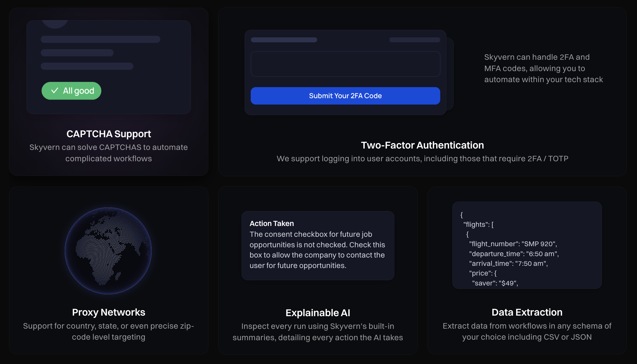The width and height of the screenshot is (637, 364).
Task: Select the Two-Factor Authentication heading
Action: [422, 145]
